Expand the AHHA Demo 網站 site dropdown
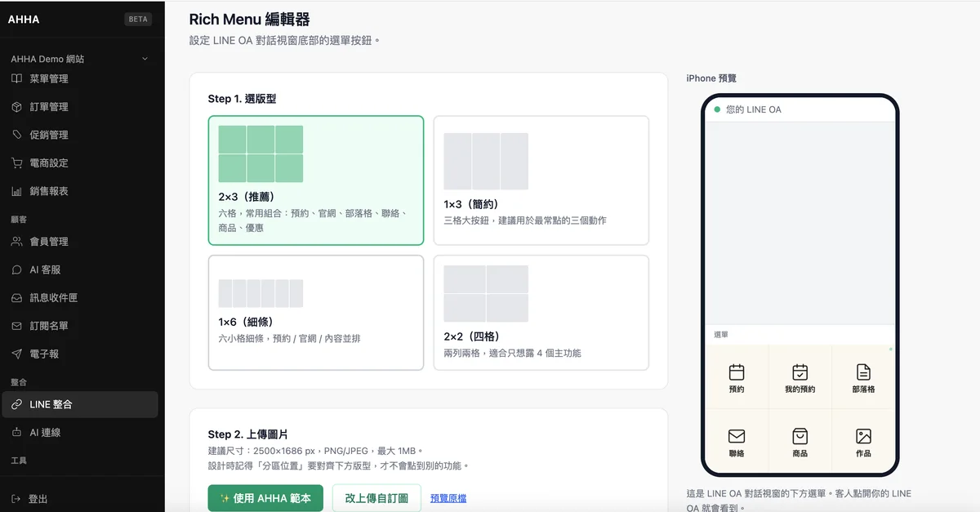Screen dimensions: 980x512 pos(80,59)
